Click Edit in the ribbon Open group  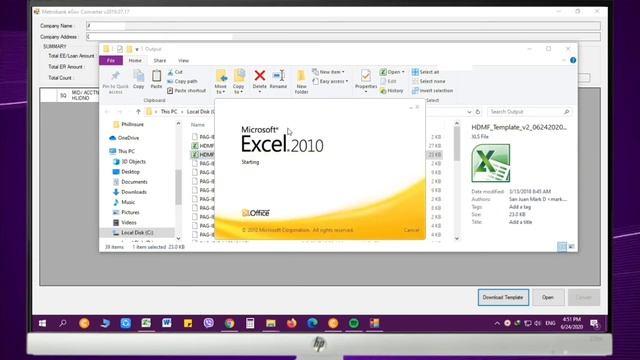point(388,81)
